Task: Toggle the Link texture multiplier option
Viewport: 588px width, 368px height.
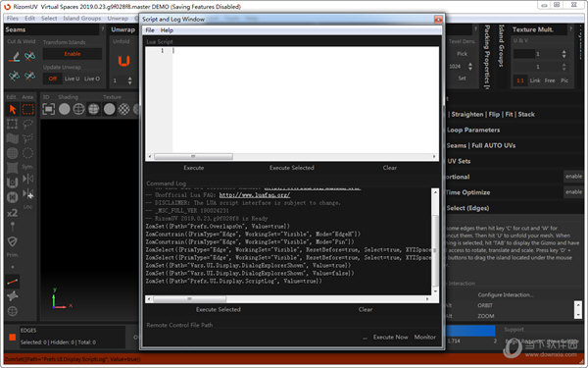Action: pyautogui.click(x=535, y=80)
